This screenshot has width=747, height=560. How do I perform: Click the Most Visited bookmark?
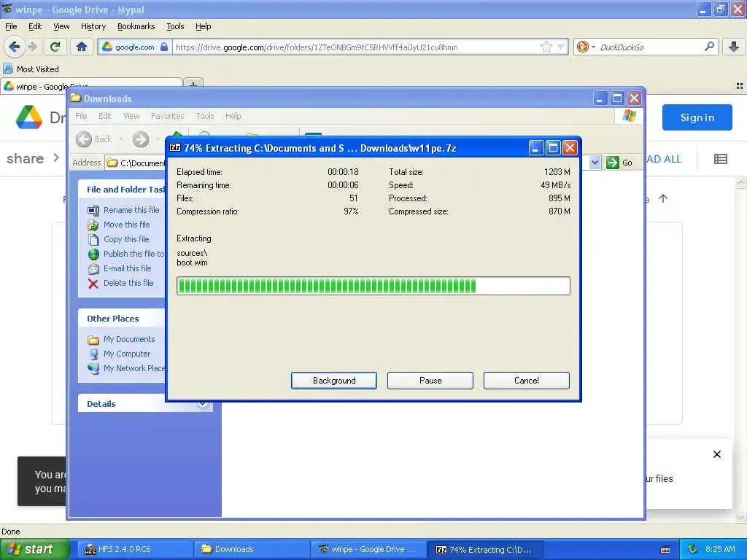[x=31, y=69]
